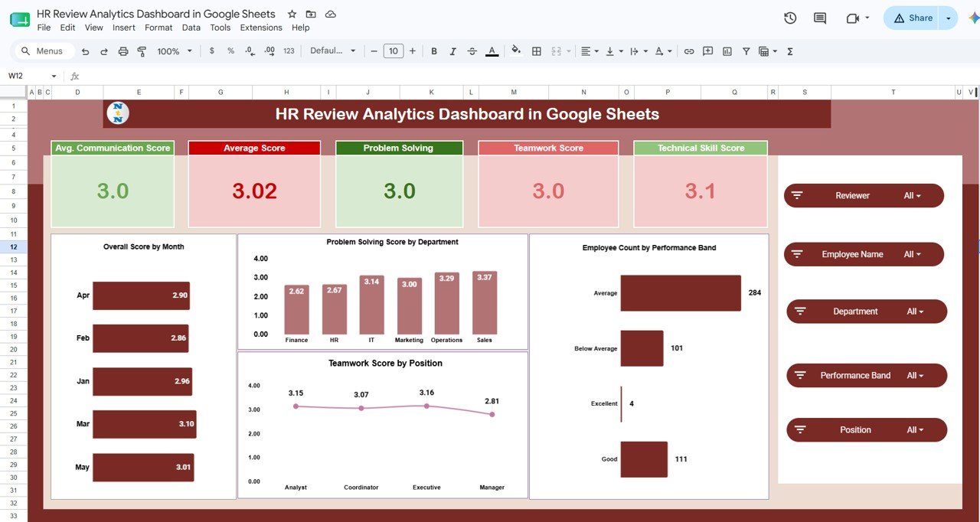Open the Data menu
The width and height of the screenshot is (980, 522).
[191, 28]
